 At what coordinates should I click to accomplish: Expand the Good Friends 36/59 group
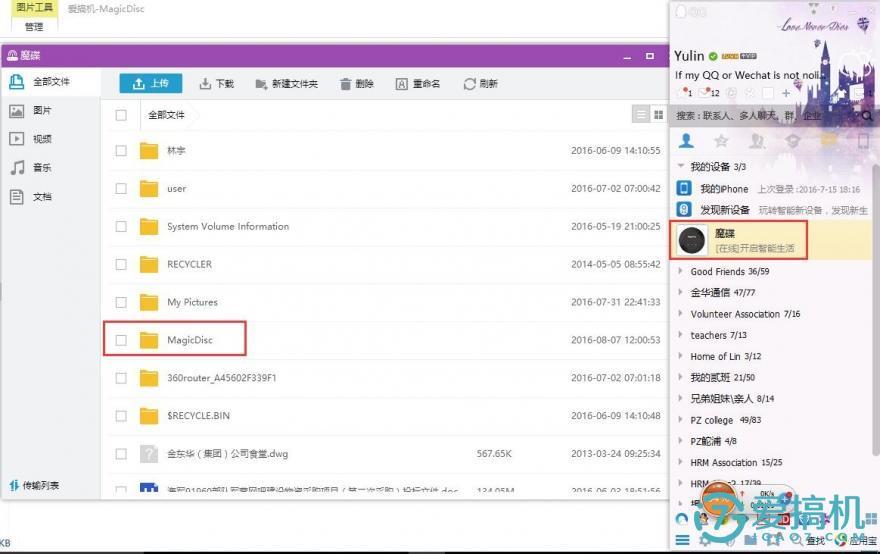pos(680,271)
